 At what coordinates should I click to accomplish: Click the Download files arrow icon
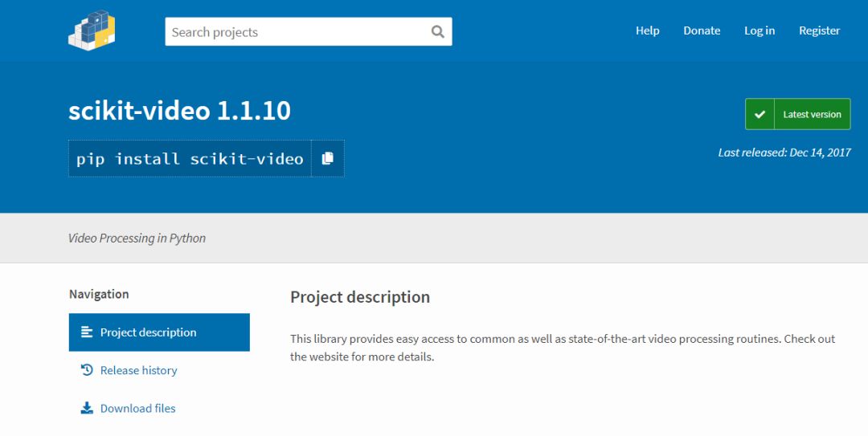[87, 408]
